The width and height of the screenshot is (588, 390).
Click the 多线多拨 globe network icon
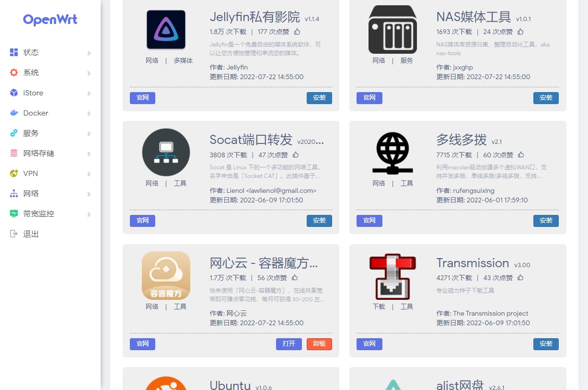click(392, 152)
